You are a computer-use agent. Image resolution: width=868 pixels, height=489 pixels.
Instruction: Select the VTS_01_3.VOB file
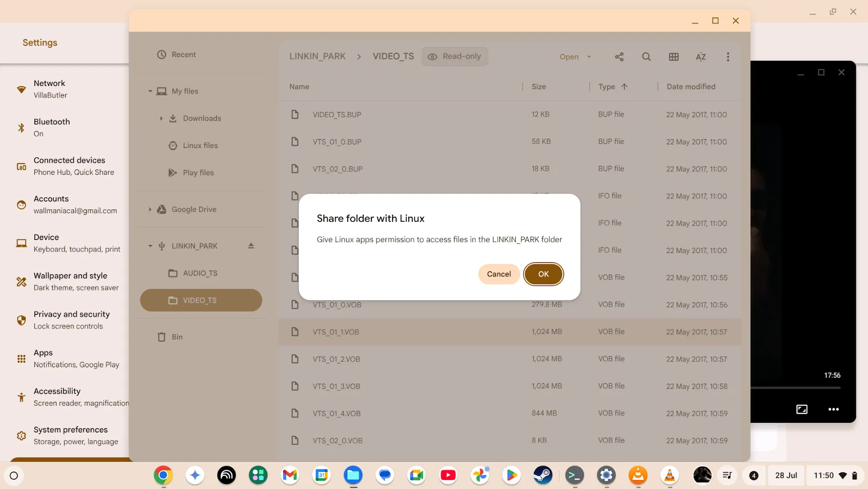pyautogui.click(x=510, y=386)
